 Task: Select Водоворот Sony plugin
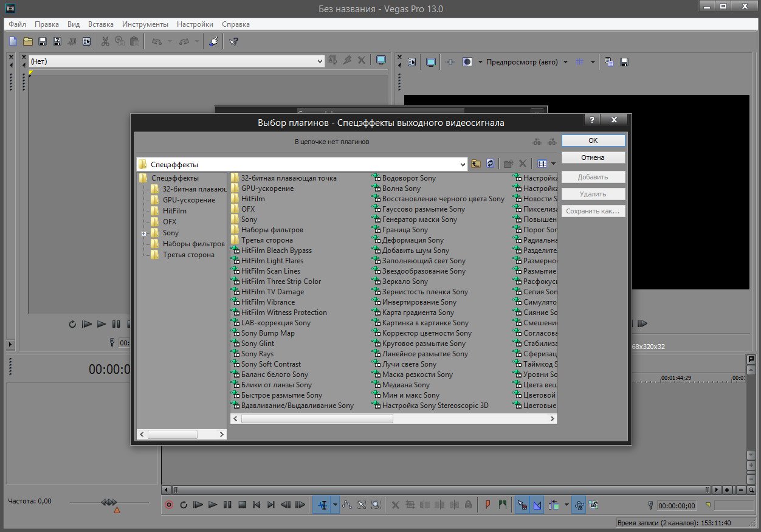pyautogui.click(x=404, y=178)
